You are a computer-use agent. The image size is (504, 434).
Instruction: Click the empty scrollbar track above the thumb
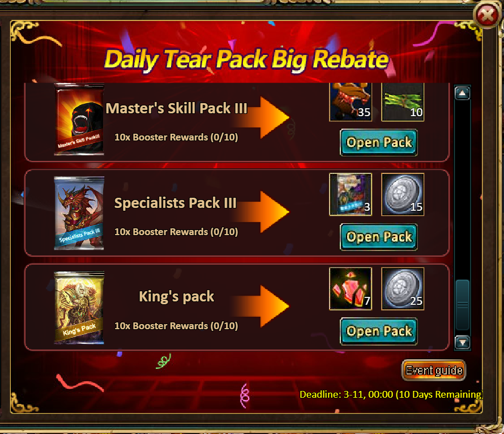click(463, 190)
